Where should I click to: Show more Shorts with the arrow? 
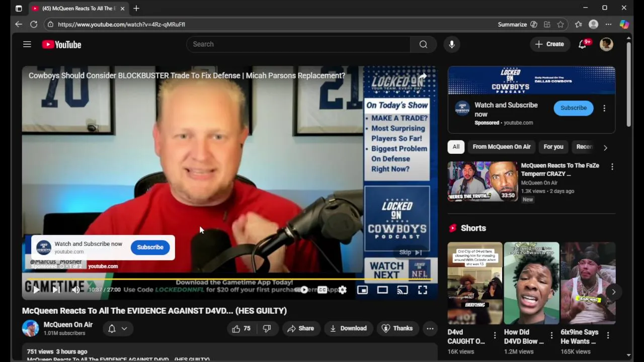click(x=613, y=292)
